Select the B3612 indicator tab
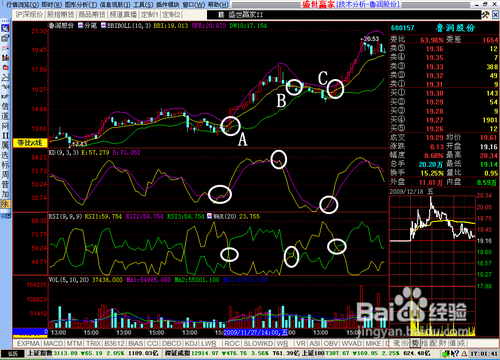This screenshot has width=500, height=360. point(115,343)
